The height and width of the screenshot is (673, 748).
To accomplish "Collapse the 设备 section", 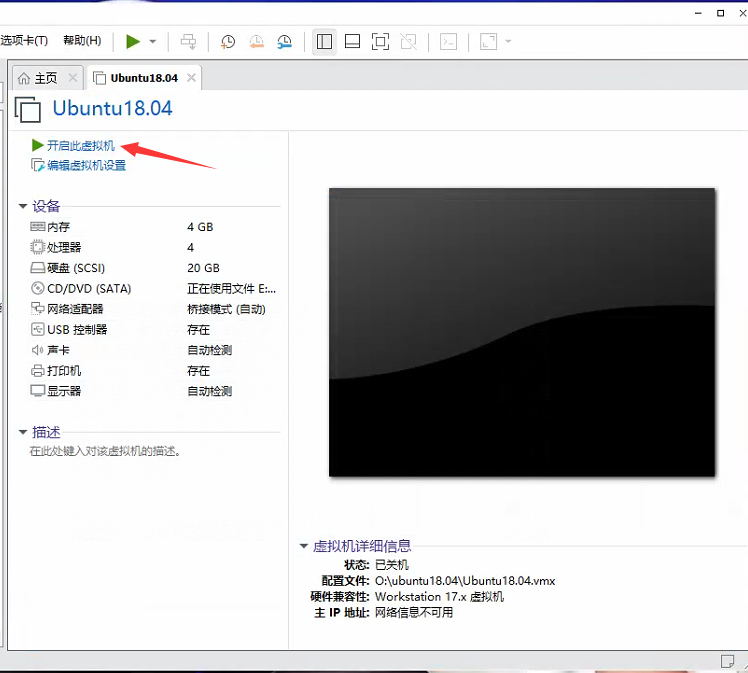I will tap(22, 206).
